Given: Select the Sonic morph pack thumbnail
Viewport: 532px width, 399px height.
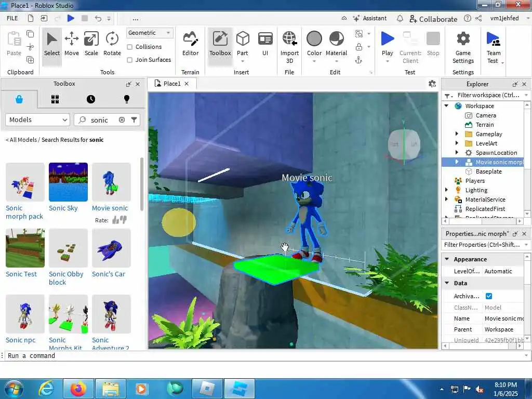Looking at the screenshot, I should pyautogui.click(x=25, y=182).
